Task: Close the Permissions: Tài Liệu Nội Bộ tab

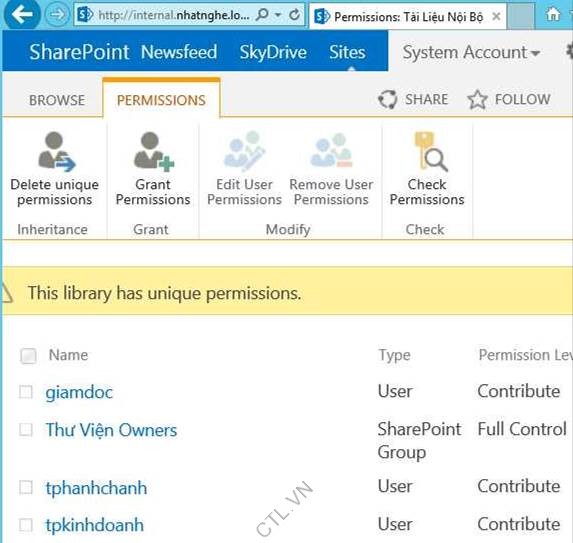Action: click(x=496, y=16)
